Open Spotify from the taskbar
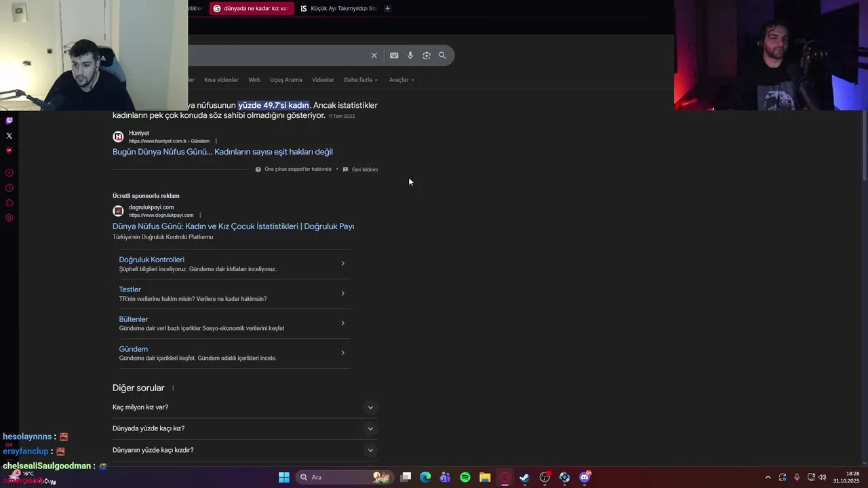This screenshot has height=488, width=868. pyautogui.click(x=465, y=477)
